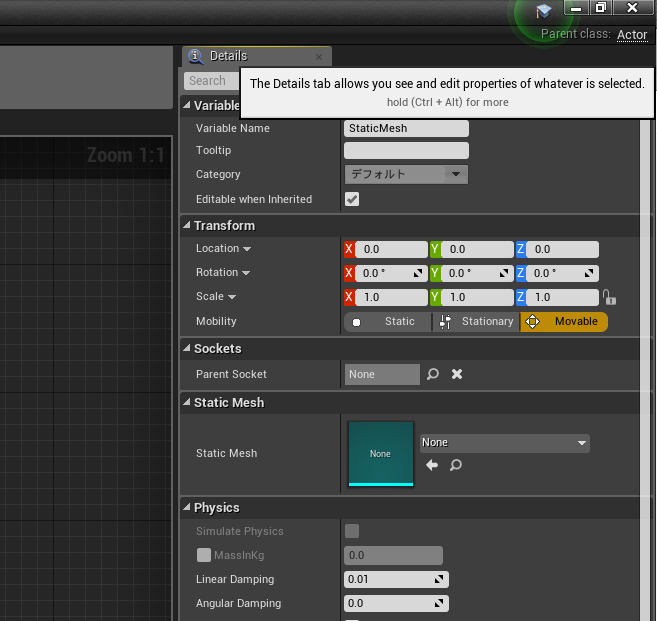Click the Location Z value field
The image size is (657, 621).
click(562, 249)
